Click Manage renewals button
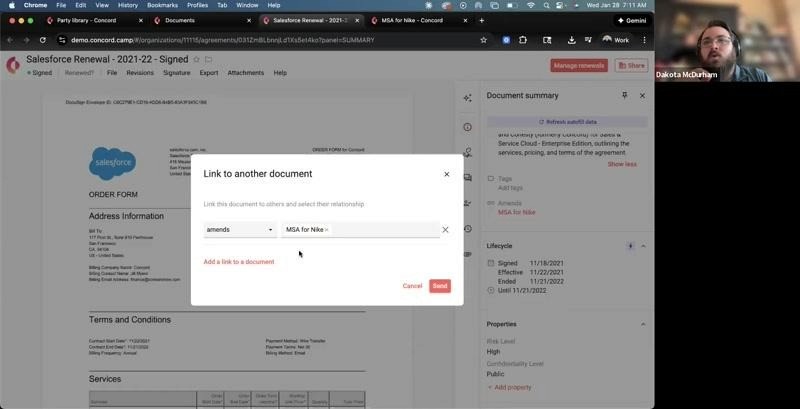The height and width of the screenshot is (409, 800). 579,65
